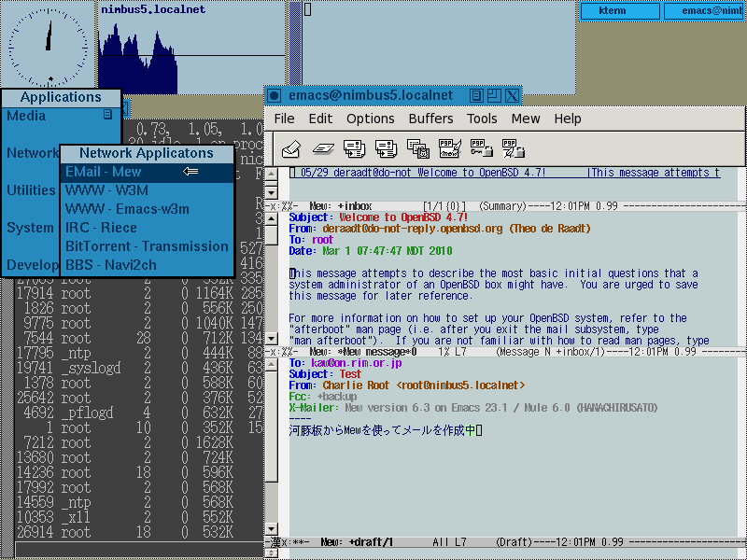Open the Tools menu in Emacs
The width and height of the screenshot is (747, 560).
tap(482, 119)
